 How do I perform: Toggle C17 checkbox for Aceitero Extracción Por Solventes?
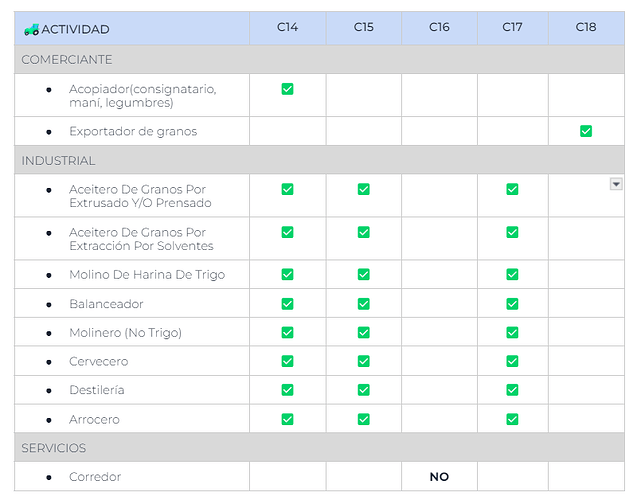tap(512, 232)
